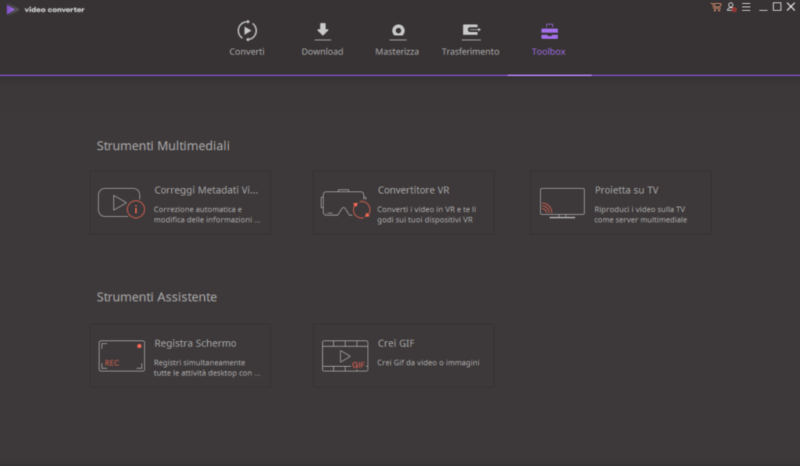Click the TV cast icon
Image resolution: width=800 pixels, height=466 pixels.
click(561, 202)
